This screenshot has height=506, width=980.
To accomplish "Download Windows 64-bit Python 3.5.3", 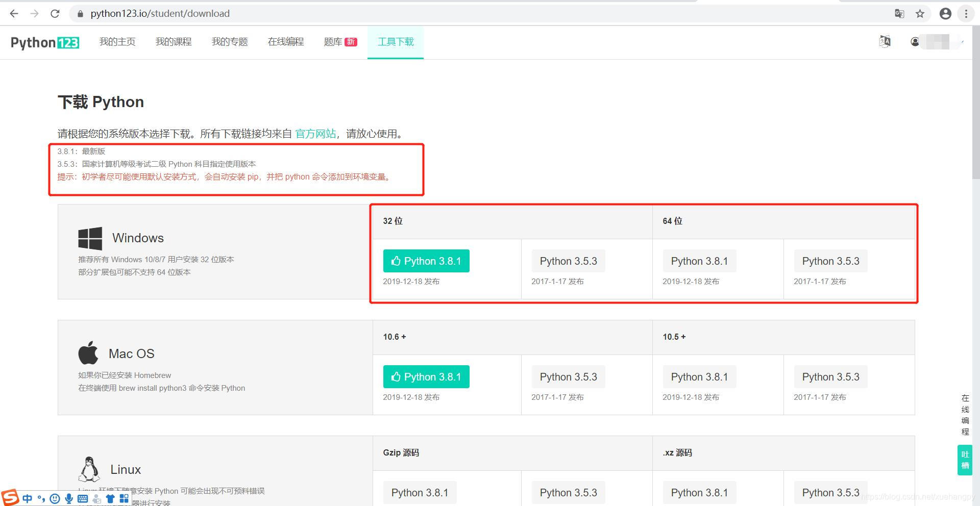I will pos(830,261).
